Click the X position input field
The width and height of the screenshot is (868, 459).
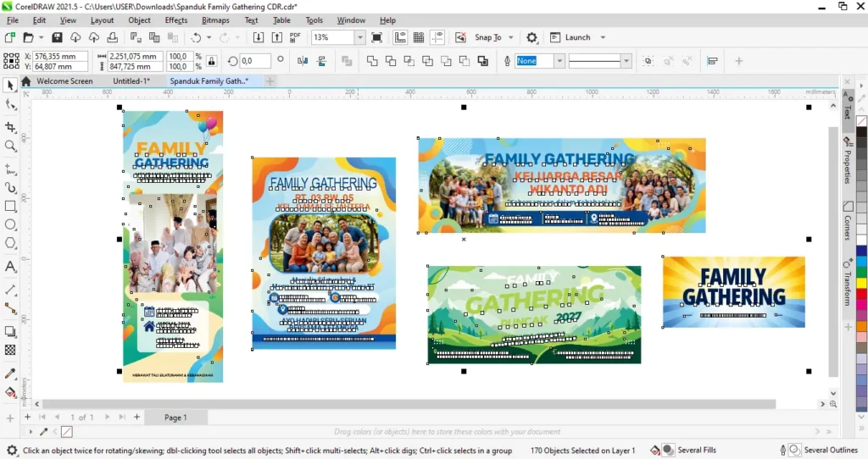tap(60, 56)
